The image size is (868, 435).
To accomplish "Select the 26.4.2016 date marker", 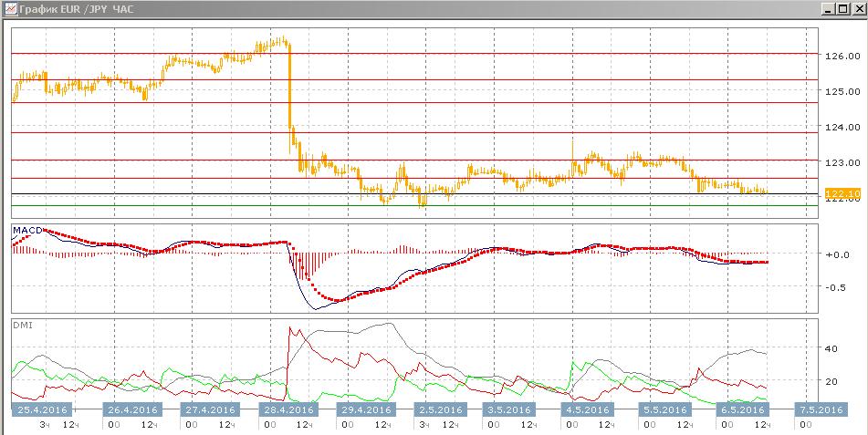I will tap(132, 410).
